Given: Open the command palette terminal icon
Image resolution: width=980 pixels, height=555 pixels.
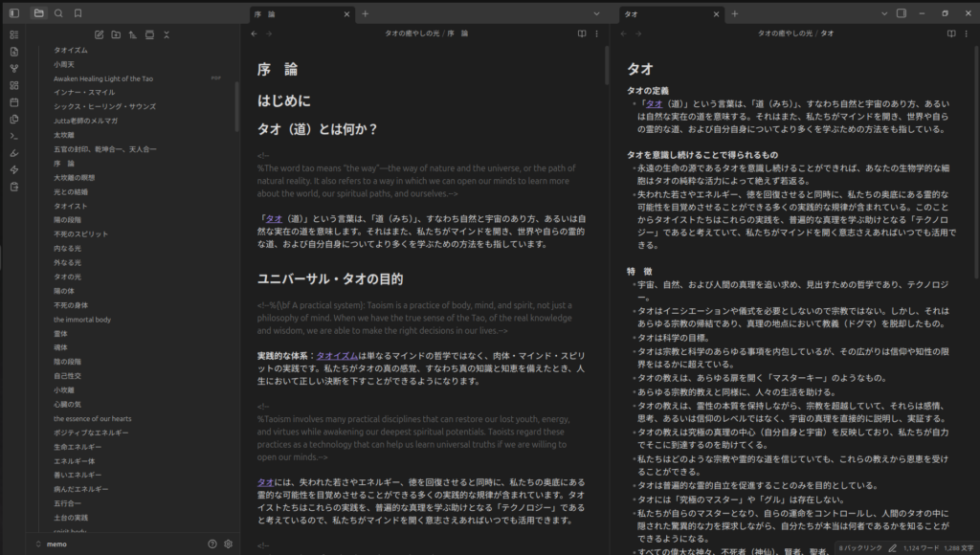Looking at the screenshot, I should (x=13, y=136).
